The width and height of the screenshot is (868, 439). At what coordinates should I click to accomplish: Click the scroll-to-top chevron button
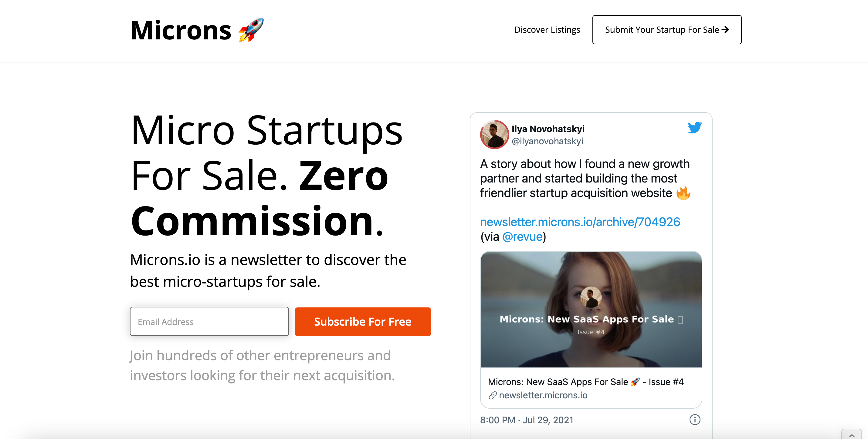(852, 435)
